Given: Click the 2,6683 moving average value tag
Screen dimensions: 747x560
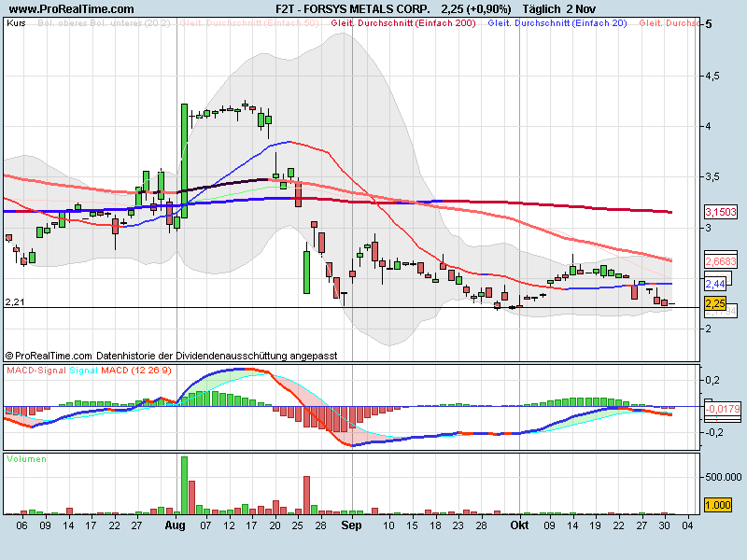Looking at the screenshot, I should [721, 261].
